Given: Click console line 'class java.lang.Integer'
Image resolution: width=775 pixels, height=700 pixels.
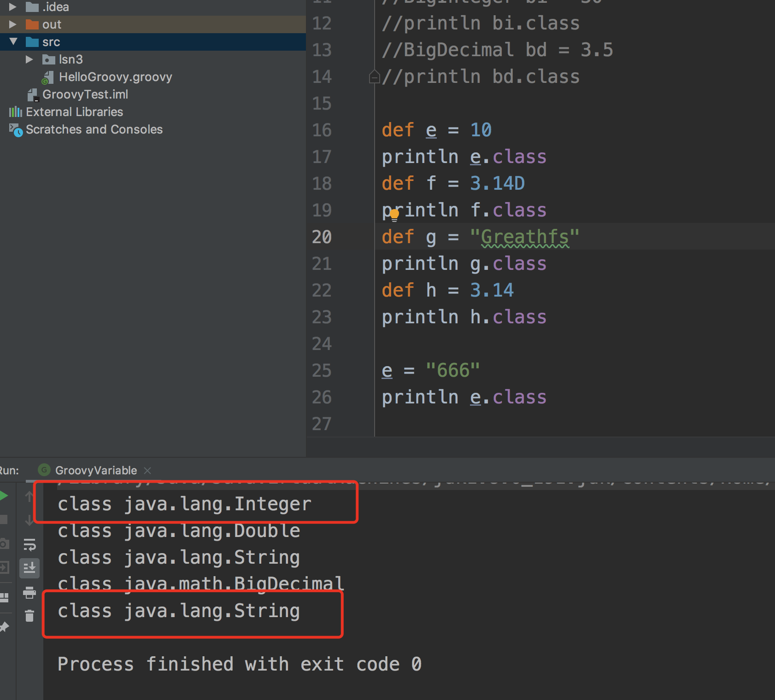Looking at the screenshot, I should pos(184,504).
